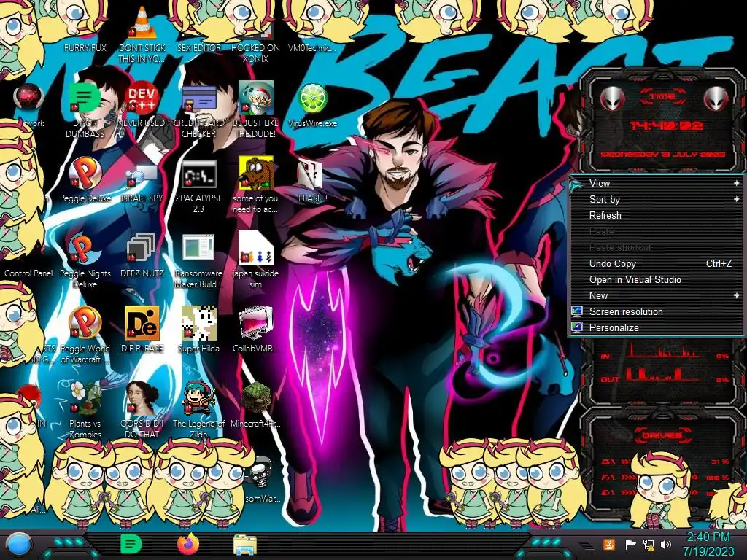
Task: Open DEEZ NUTZ stacked windows icon
Action: 142,255
